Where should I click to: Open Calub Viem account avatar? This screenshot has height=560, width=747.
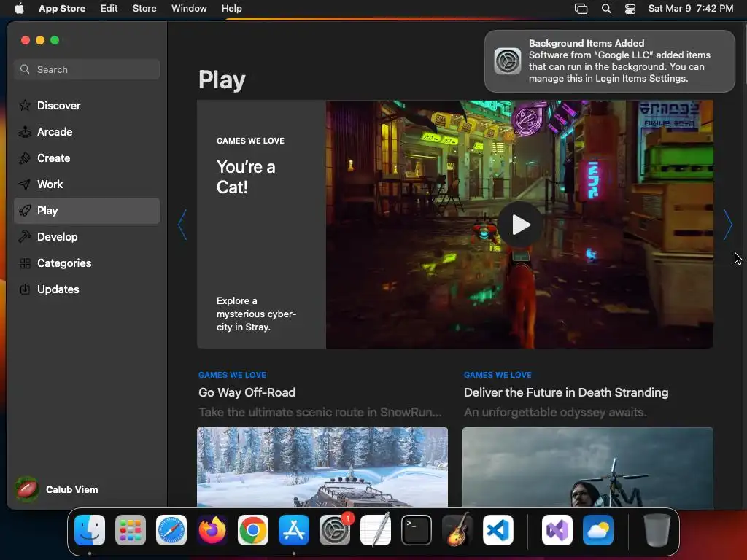[27, 489]
